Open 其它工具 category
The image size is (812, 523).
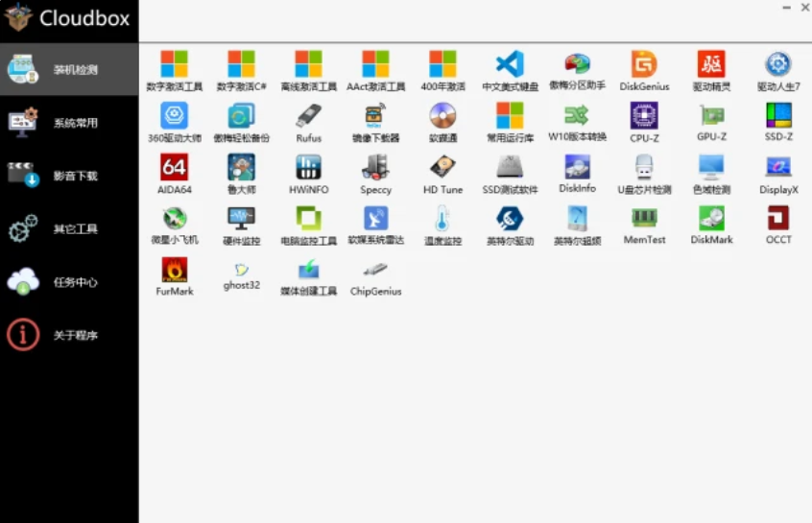click(69, 229)
